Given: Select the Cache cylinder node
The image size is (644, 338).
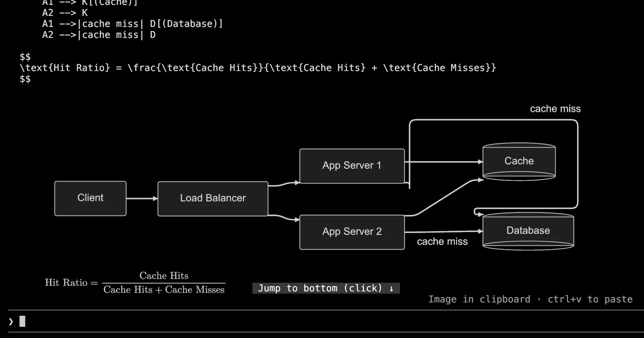Looking at the screenshot, I should (519, 161).
